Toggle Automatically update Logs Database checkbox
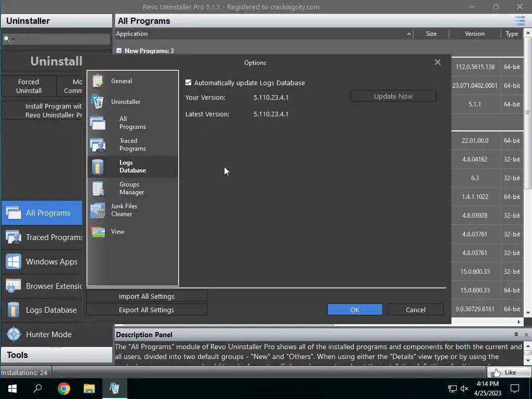The image size is (532, 399). point(188,83)
